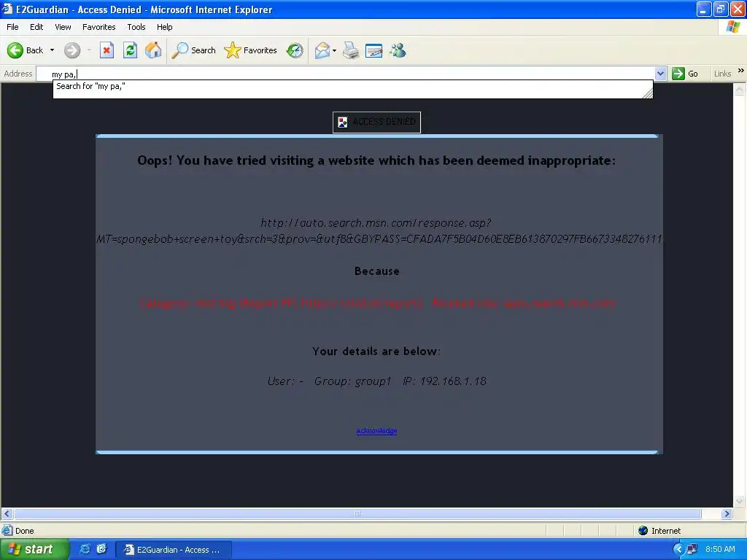
Task: Click the horizontal scrollbar thumb
Action: (x=357, y=514)
